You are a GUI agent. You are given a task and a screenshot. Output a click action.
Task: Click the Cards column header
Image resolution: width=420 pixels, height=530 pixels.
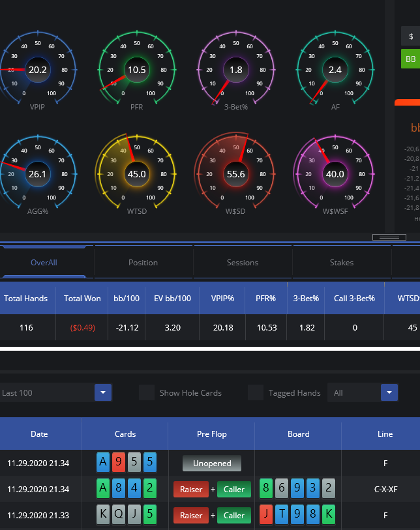click(125, 434)
